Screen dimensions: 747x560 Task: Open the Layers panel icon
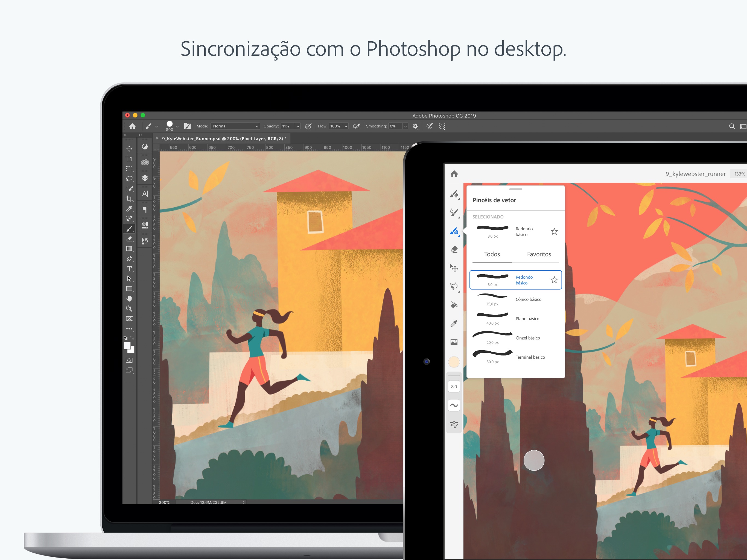click(x=145, y=178)
